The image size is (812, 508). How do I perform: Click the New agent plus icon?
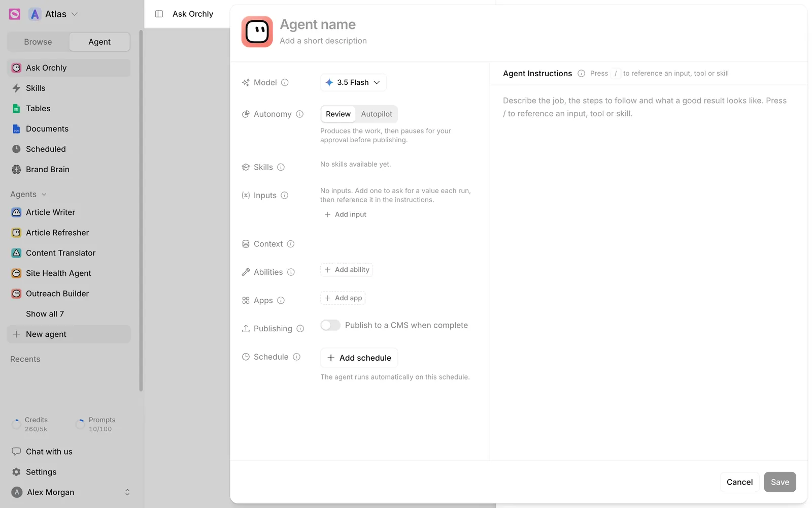tap(16, 334)
